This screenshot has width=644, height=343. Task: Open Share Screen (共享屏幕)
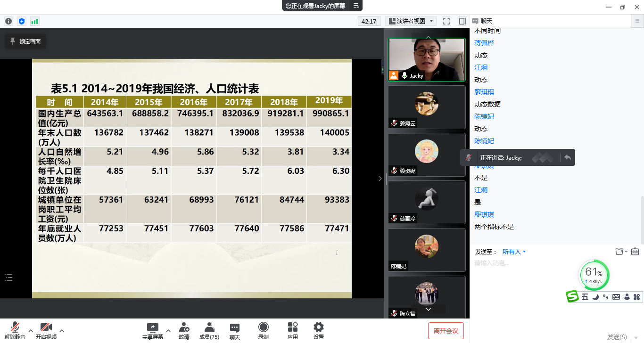coord(153,330)
